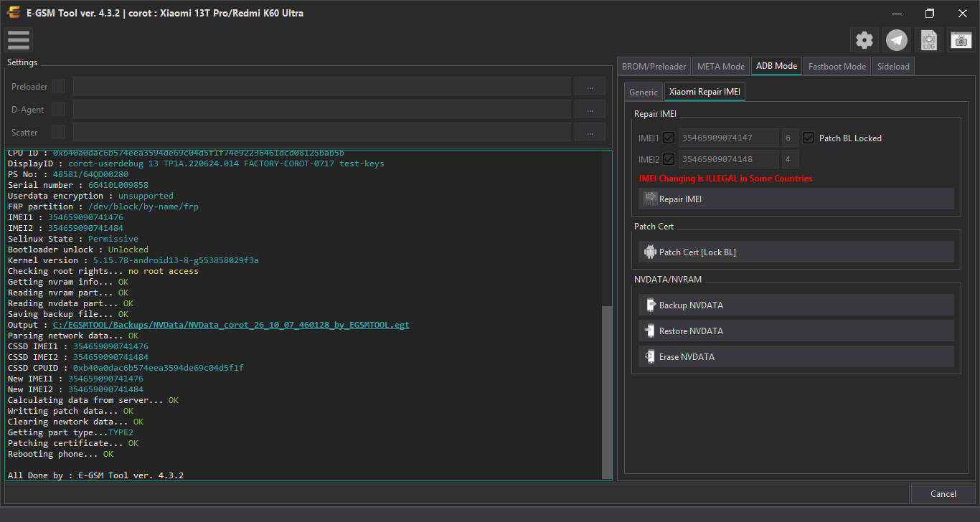Click Patch Cert [Lock BL] button
Screen dimensions: 980x522
click(796, 252)
